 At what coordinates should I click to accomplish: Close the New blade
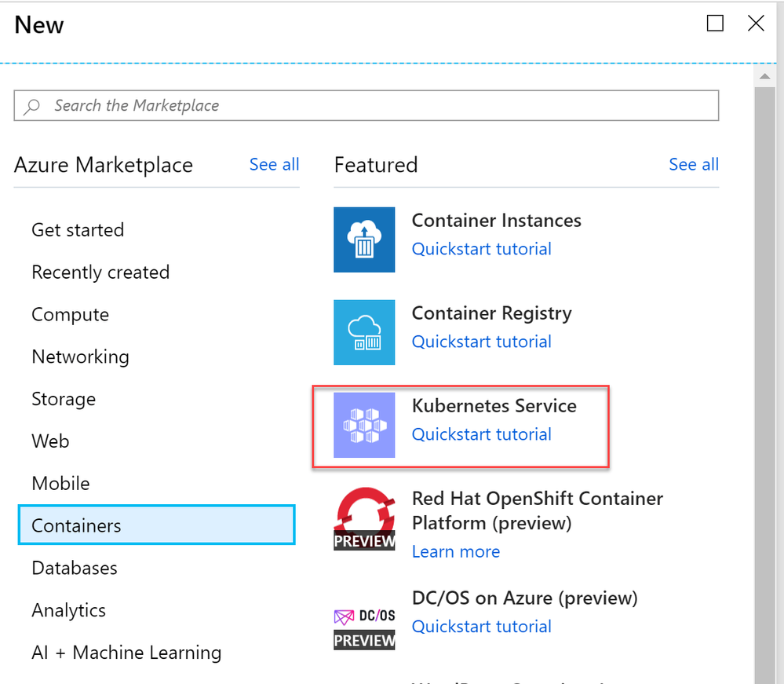pos(756,24)
